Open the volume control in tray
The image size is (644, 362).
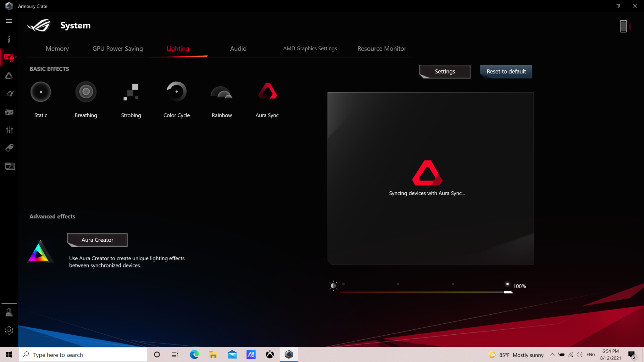click(580, 354)
